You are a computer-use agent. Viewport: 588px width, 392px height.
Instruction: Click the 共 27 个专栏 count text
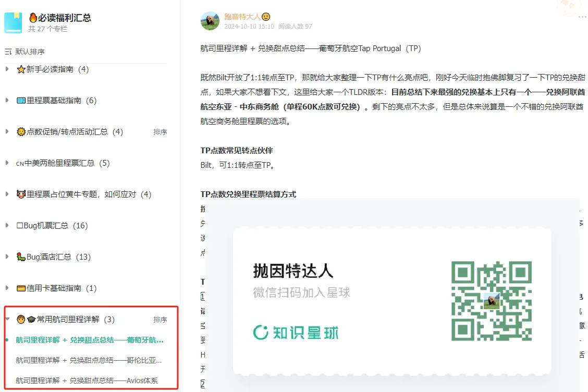tap(47, 29)
